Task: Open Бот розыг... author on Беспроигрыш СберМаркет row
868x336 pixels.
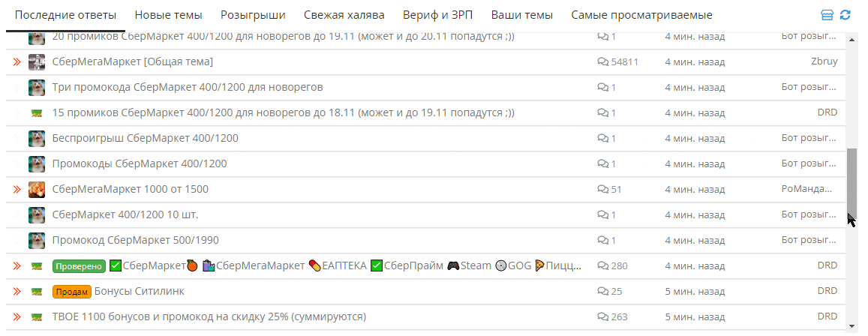Action: (809, 139)
